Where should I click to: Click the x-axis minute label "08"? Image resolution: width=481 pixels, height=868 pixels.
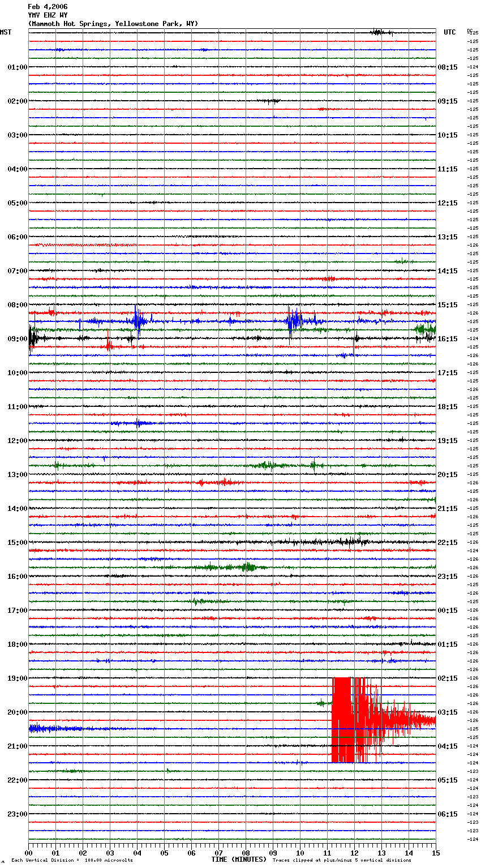point(246,853)
